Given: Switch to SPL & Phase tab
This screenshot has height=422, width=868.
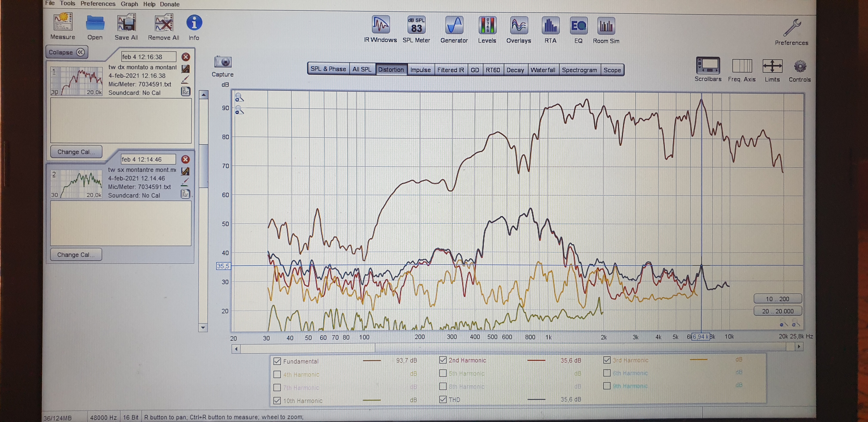Looking at the screenshot, I should [x=328, y=69].
